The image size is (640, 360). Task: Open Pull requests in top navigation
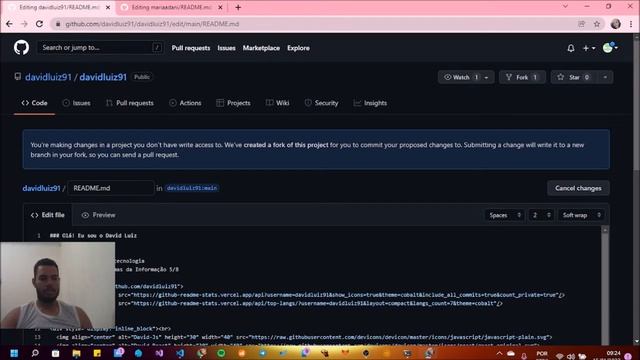click(191, 48)
